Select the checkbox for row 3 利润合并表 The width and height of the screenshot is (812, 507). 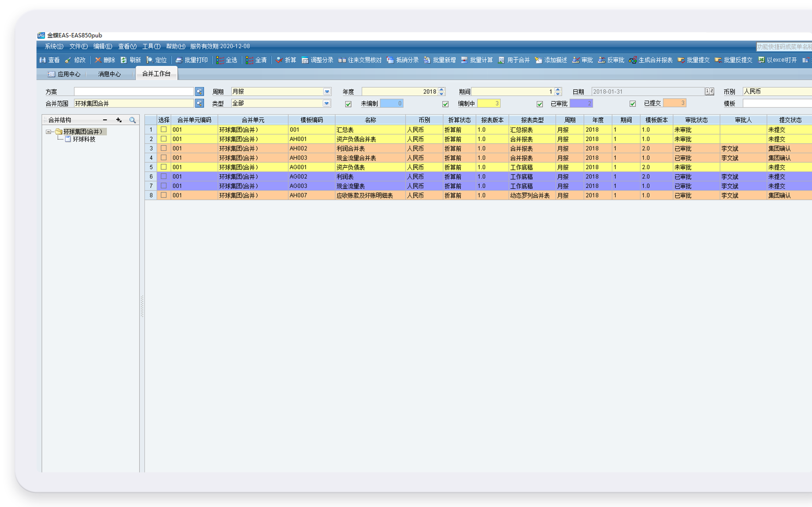[164, 148]
